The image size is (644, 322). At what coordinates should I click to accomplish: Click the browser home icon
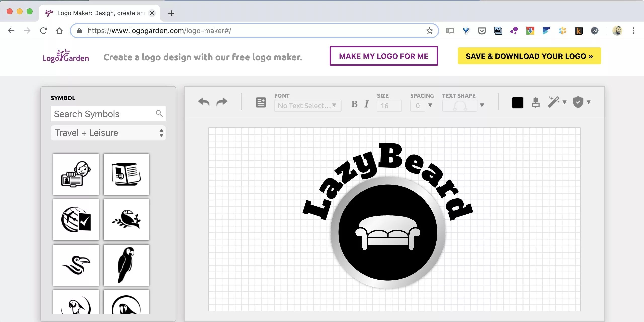coord(59,31)
